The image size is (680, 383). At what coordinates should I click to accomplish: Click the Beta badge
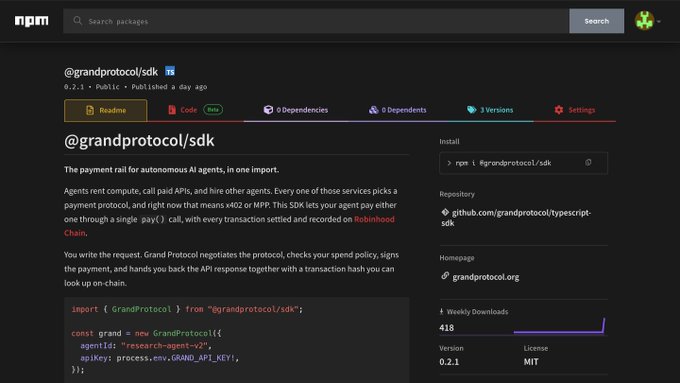213,110
